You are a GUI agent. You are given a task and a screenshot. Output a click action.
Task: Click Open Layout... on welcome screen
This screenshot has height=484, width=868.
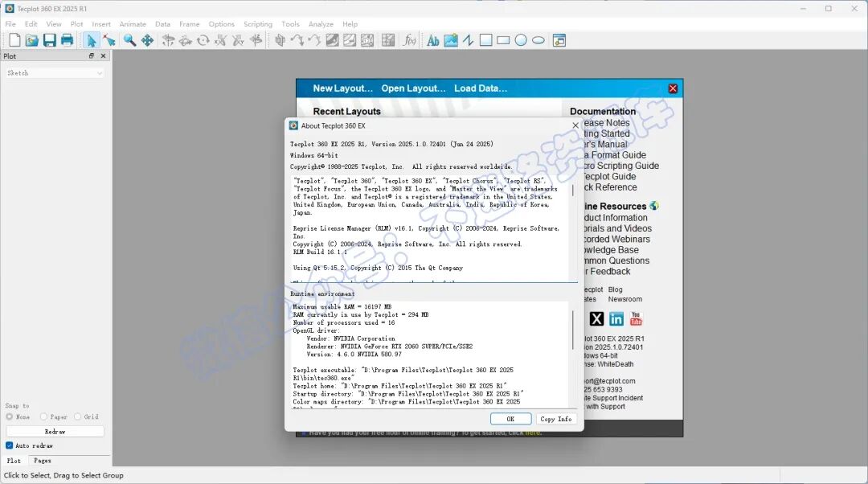tap(413, 88)
